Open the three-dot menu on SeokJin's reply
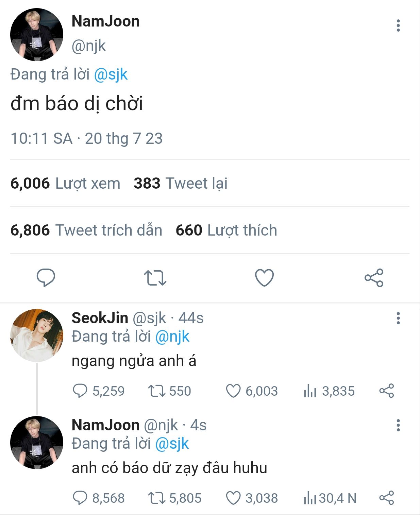The width and height of the screenshot is (420, 515). coord(398,318)
